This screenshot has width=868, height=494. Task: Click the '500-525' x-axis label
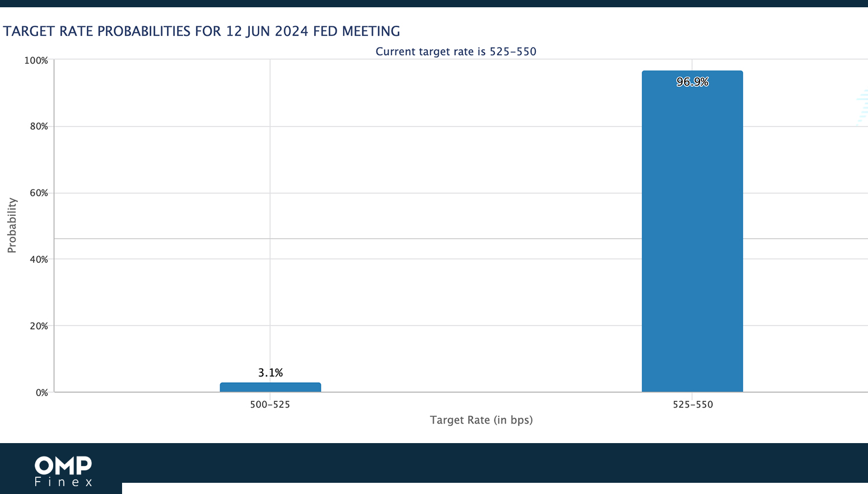click(x=270, y=404)
